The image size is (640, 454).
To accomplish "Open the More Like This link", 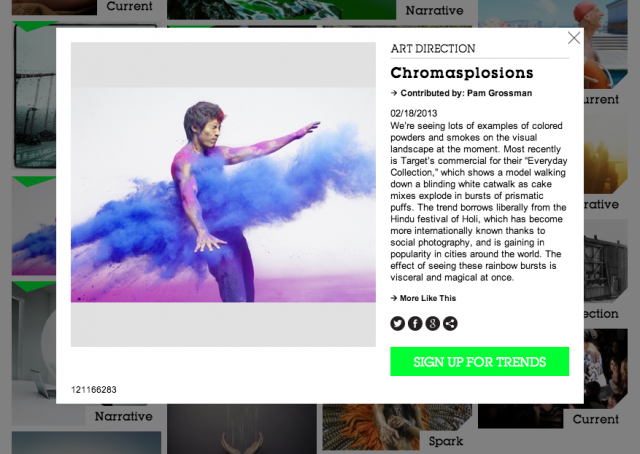I will [427, 298].
